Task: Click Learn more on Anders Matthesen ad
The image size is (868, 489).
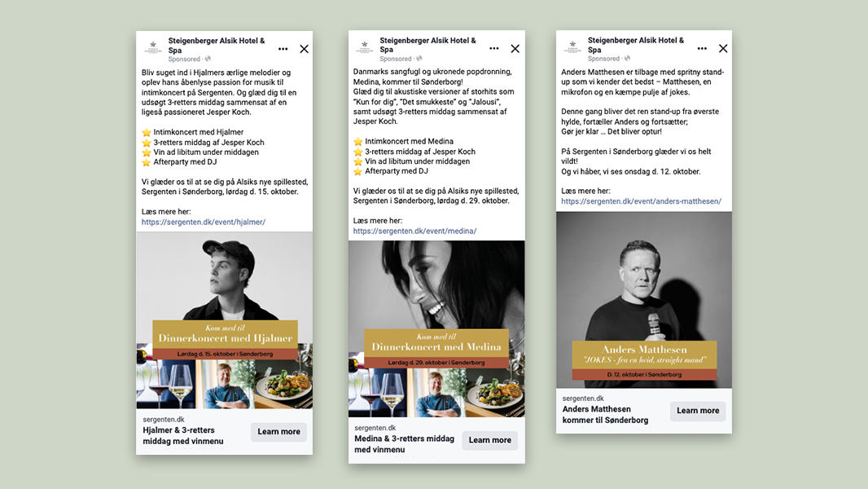Action: pyautogui.click(x=698, y=411)
